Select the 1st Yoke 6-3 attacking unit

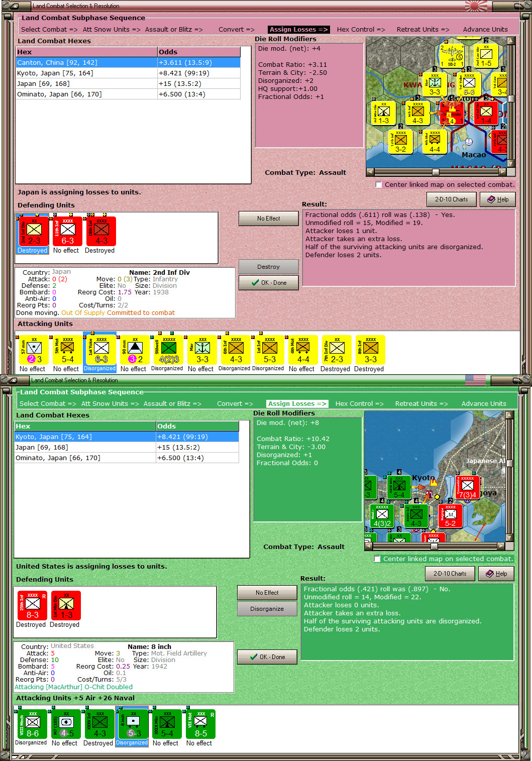[x=101, y=350]
